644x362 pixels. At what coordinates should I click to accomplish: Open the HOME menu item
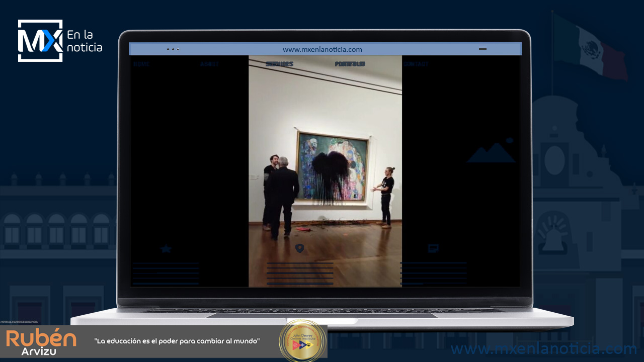coord(141,64)
